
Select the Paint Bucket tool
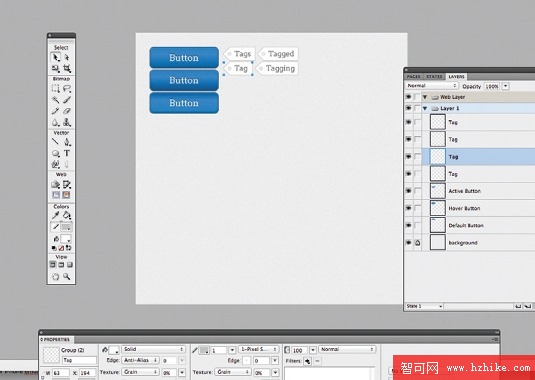pyautogui.click(x=67, y=216)
